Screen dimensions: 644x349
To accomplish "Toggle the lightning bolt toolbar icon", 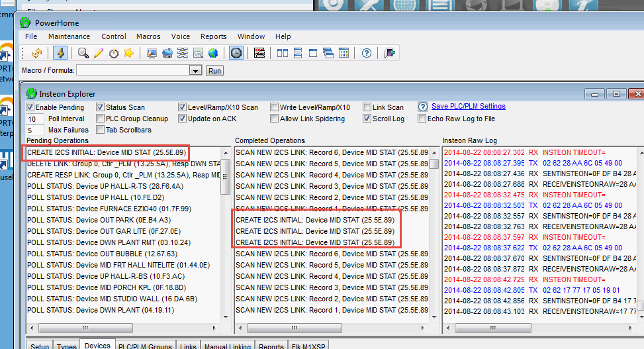I will coord(60,53).
